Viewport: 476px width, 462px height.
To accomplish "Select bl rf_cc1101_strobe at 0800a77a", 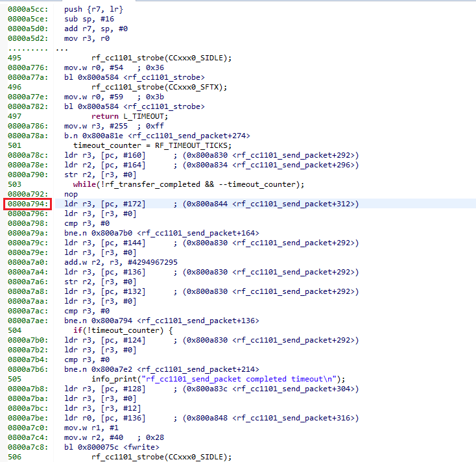I will [x=134, y=77].
